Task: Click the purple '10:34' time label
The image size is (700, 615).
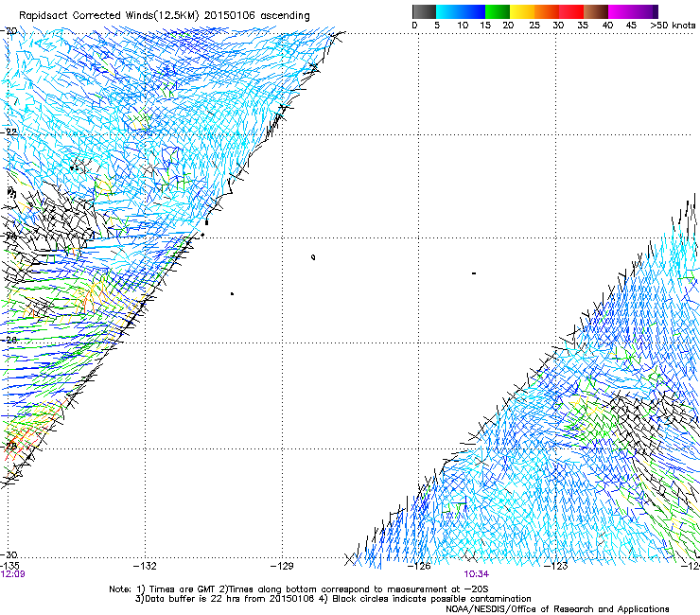Action: pos(476,574)
